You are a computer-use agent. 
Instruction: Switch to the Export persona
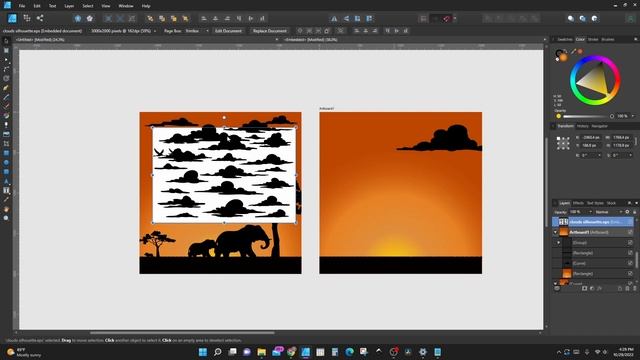[x=40, y=18]
